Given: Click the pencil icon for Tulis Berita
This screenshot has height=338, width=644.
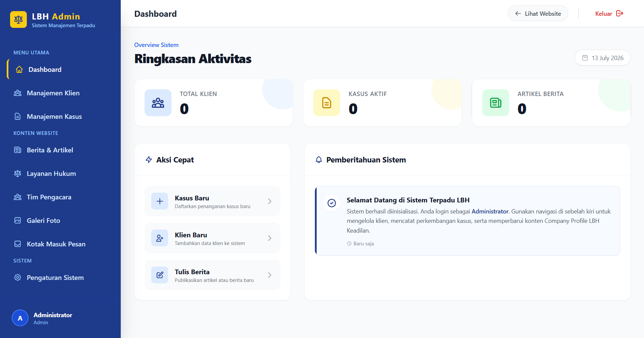Looking at the screenshot, I should [160, 275].
